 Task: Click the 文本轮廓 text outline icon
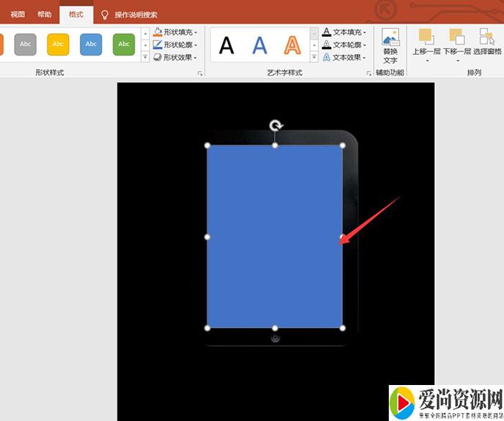pyautogui.click(x=327, y=45)
